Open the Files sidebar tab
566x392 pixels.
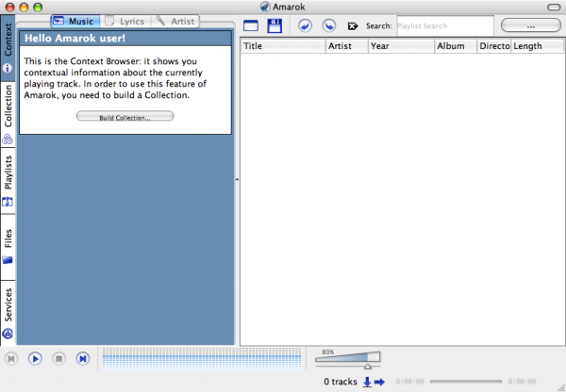[8, 247]
